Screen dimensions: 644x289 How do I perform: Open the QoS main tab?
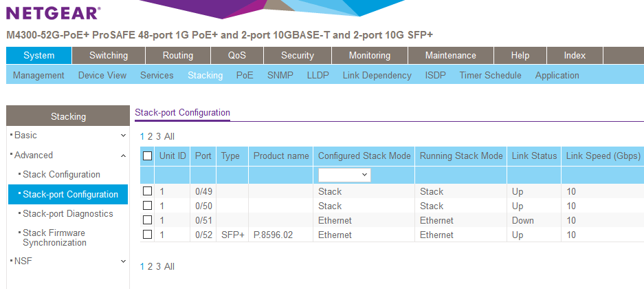click(237, 56)
